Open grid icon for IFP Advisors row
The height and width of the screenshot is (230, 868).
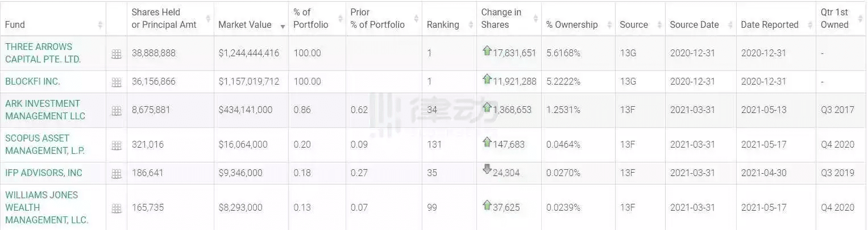tap(117, 174)
